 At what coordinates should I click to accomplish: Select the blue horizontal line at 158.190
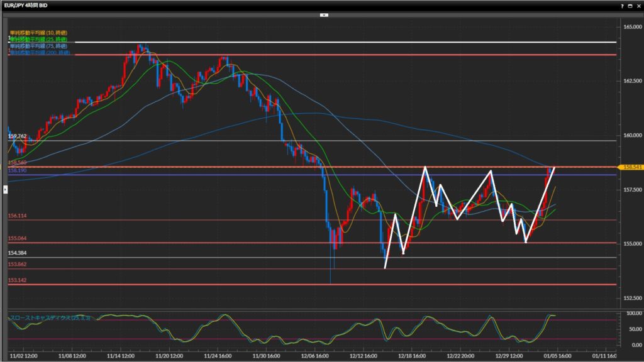coord(189,175)
